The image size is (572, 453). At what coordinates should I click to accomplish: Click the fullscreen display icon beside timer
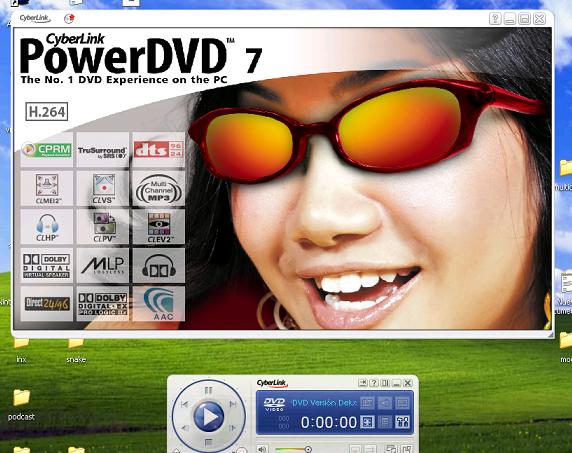(367, 422)
